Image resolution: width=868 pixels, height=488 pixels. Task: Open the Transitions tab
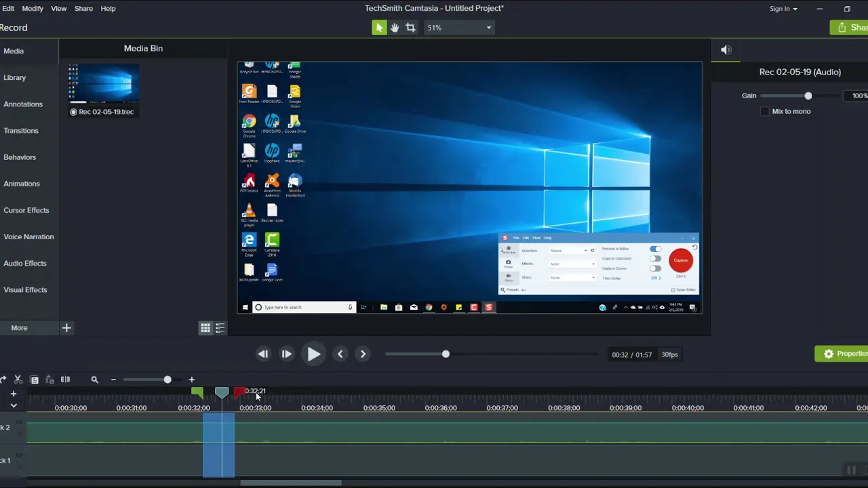click(28, 130)
